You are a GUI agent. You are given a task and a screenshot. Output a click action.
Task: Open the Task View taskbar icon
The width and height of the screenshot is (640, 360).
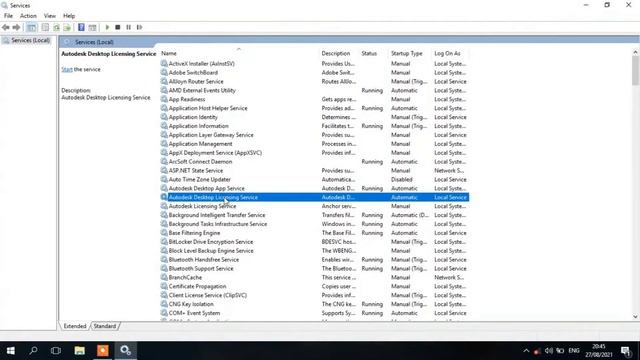56,351
